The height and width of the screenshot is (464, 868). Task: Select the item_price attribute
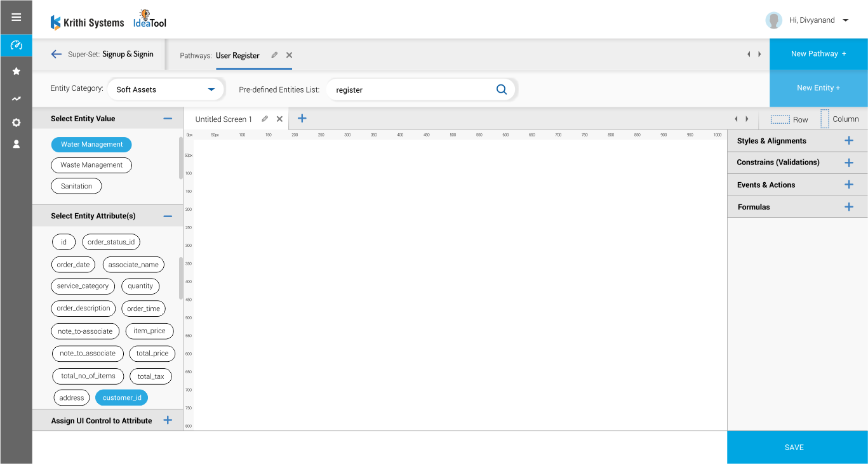[x=149, y=331]
